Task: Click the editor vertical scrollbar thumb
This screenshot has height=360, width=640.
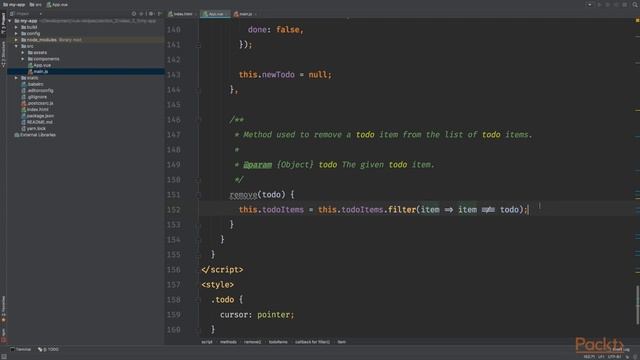Action: pyautogui.click(x=638, y=305)
